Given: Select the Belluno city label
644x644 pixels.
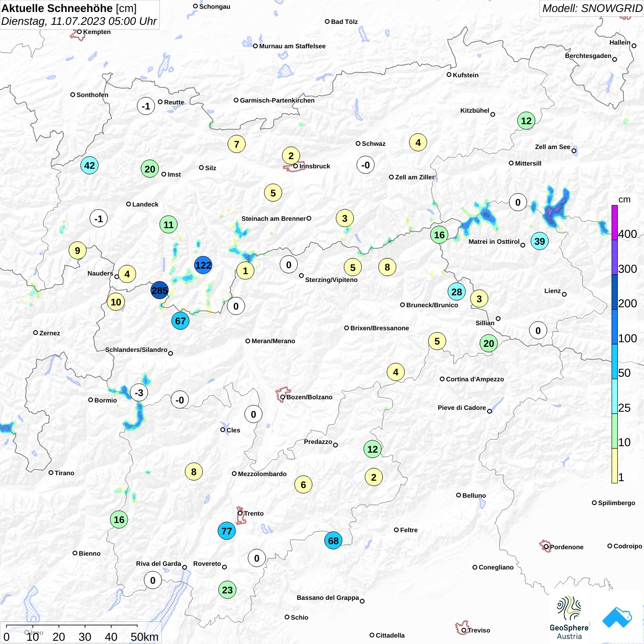Looking at the screenshot, I should (474, 495).
